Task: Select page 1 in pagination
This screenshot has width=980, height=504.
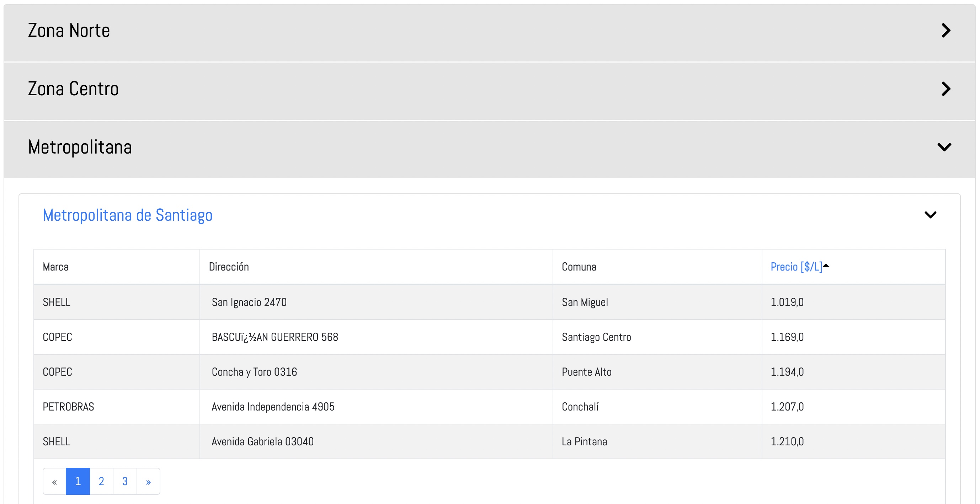Action: (x=78, y=482)
